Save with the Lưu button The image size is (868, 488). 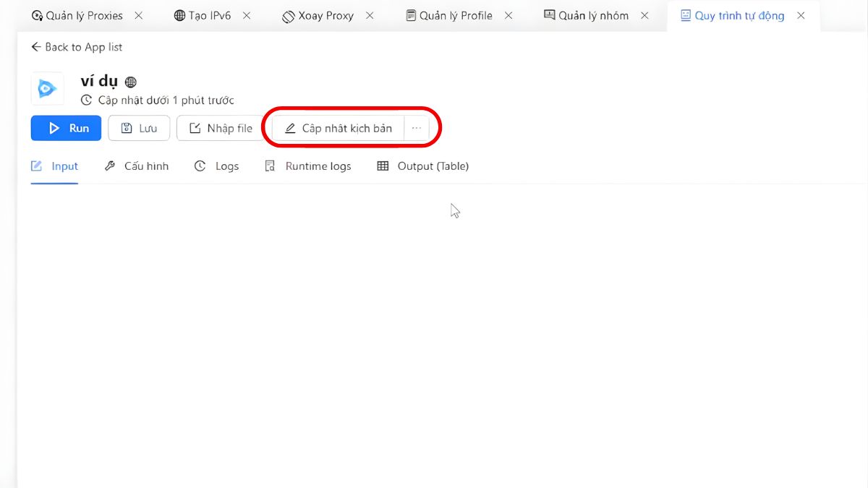point(139,128)
